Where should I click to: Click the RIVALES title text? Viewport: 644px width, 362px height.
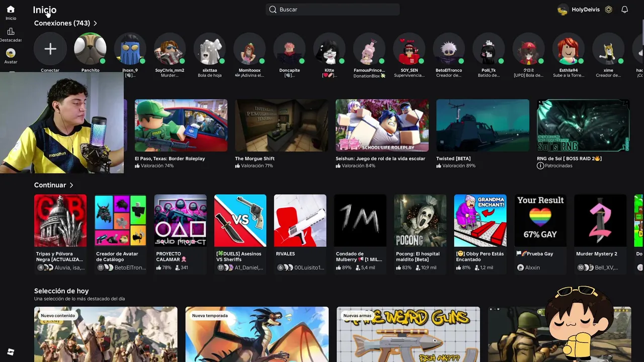[285, 254]
